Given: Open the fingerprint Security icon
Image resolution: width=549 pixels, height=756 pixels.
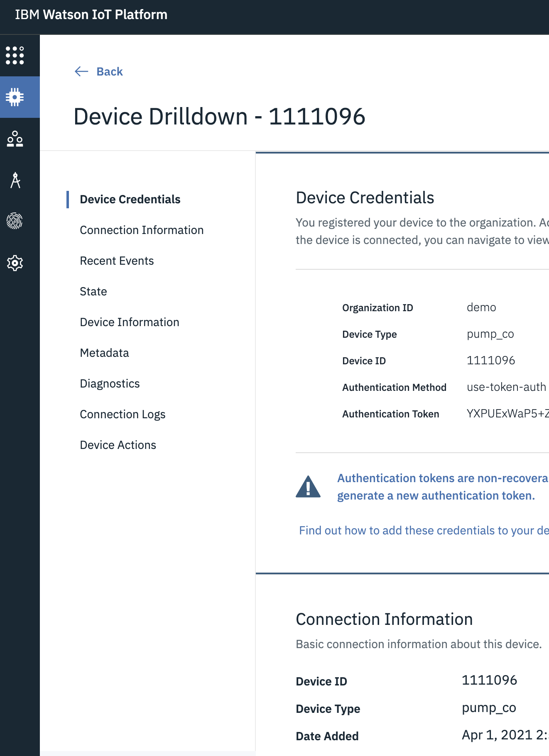Looking at the screenshot, I should coord(15,221).
